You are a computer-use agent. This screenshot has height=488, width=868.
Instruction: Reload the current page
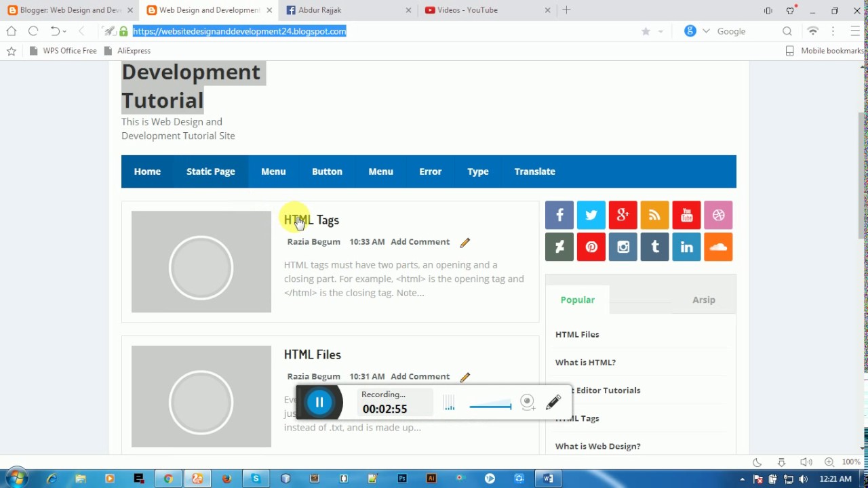[33, 31]
